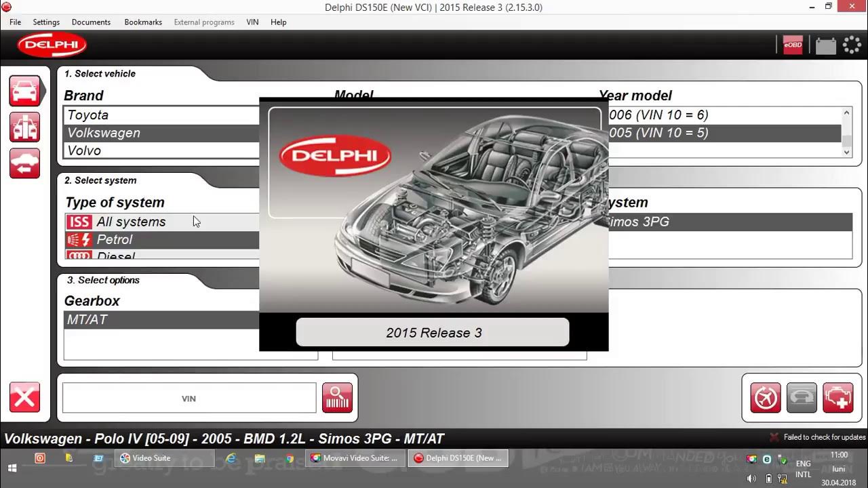The width and height of the screenshot is (868, 488).
Task: Open the Bookmarks menu
Action: (143, 22)
